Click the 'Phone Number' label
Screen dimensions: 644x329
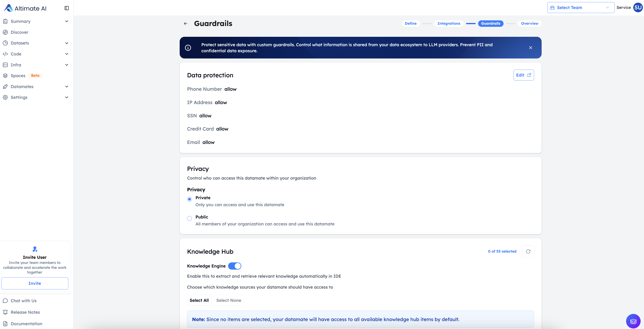[204, 89]
